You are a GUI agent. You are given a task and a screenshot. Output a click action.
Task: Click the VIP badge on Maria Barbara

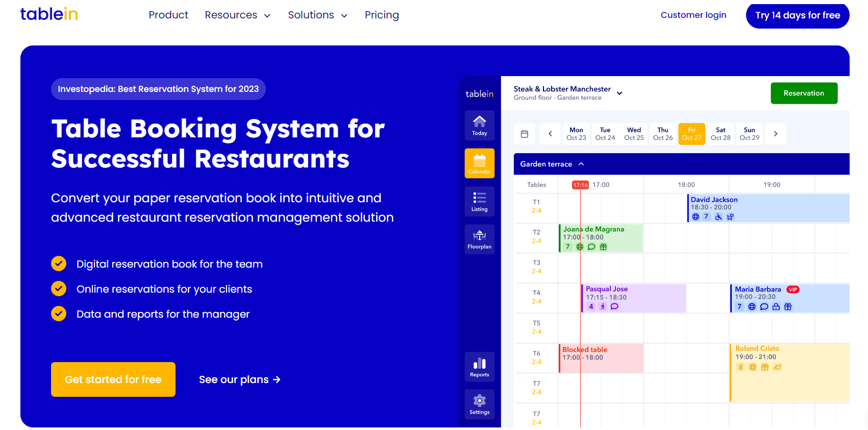pyautogui.click(x=792, y=290)
